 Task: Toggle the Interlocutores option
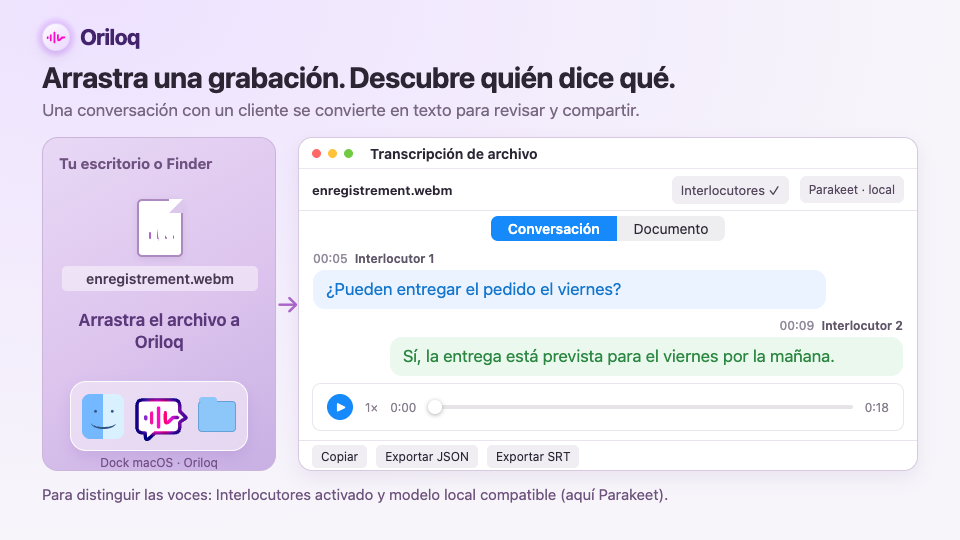click(730, 190)
